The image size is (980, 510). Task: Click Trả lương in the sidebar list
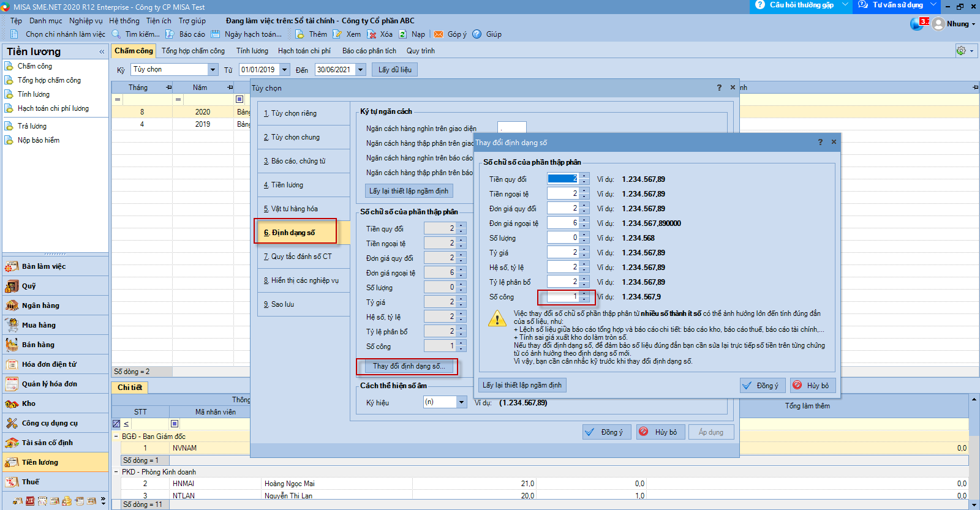point(32,126)
